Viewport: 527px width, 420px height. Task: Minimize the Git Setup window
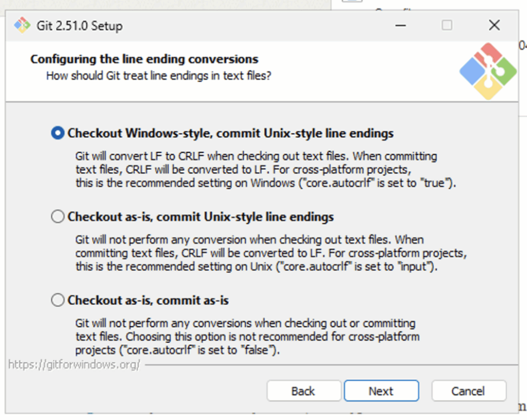400,25
